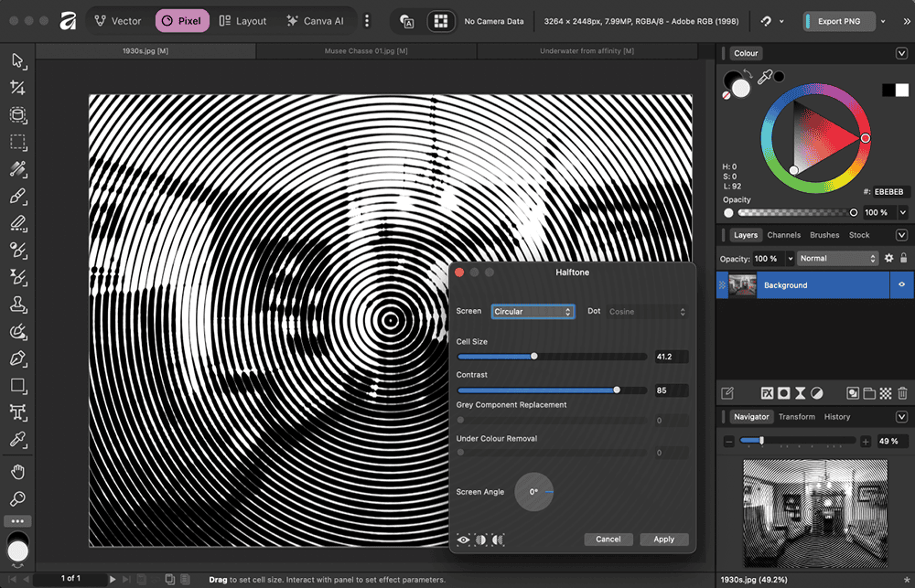915x588 pixels.
Task: Cancel the Halftone dialog
Action: point(608,540)
